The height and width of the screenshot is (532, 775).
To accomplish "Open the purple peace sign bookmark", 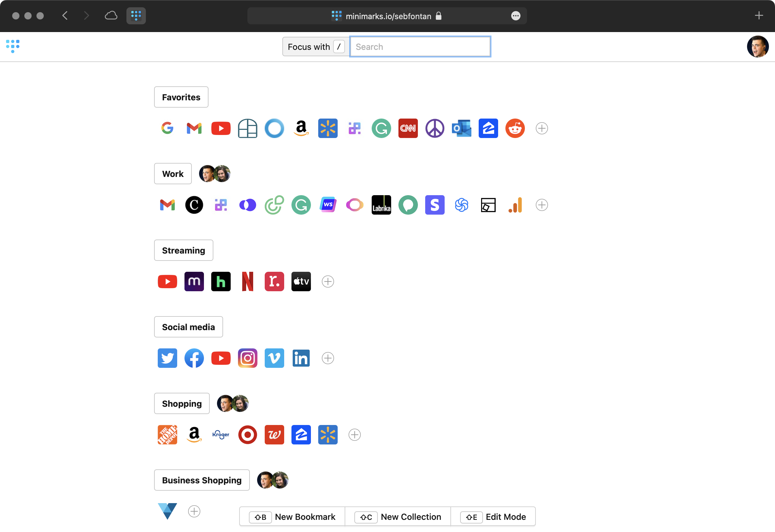I will (435, 128).
